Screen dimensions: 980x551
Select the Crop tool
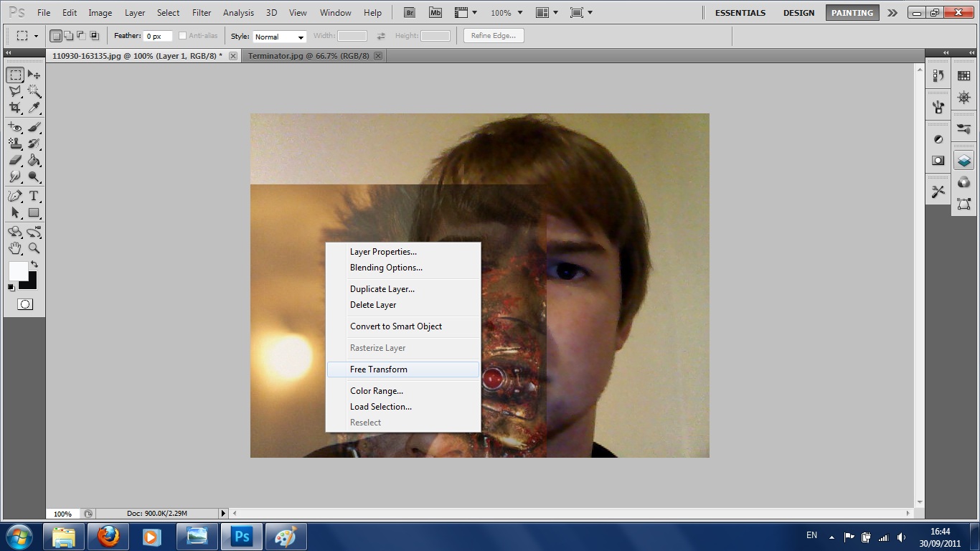click(15, 108)
